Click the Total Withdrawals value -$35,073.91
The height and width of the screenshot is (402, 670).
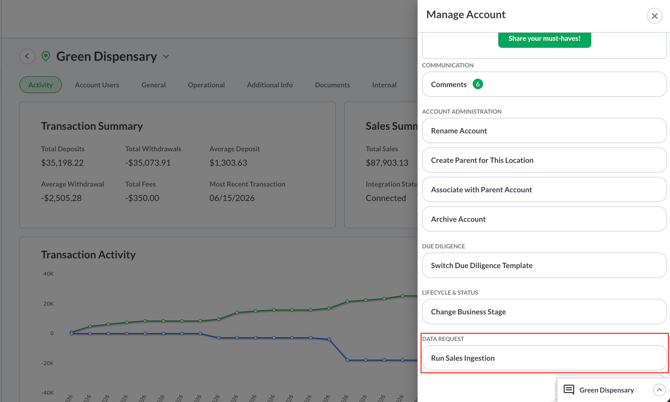coord(148,163)
